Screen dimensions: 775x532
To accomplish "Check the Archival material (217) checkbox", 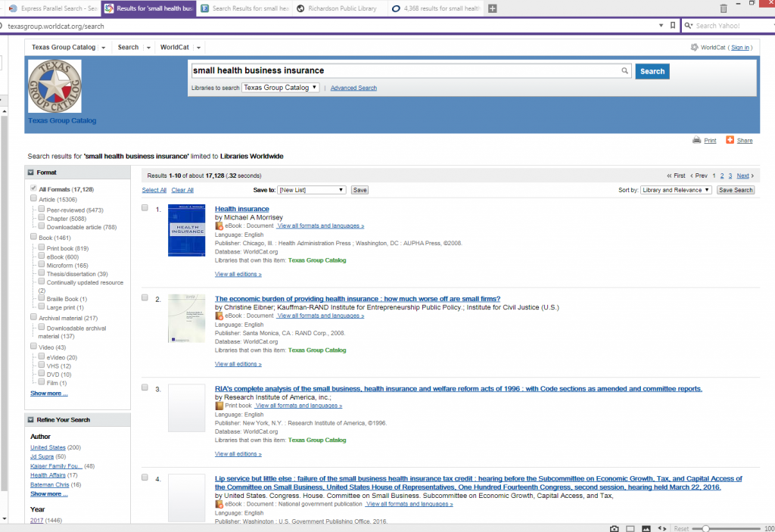I will (x=33, y=317).
